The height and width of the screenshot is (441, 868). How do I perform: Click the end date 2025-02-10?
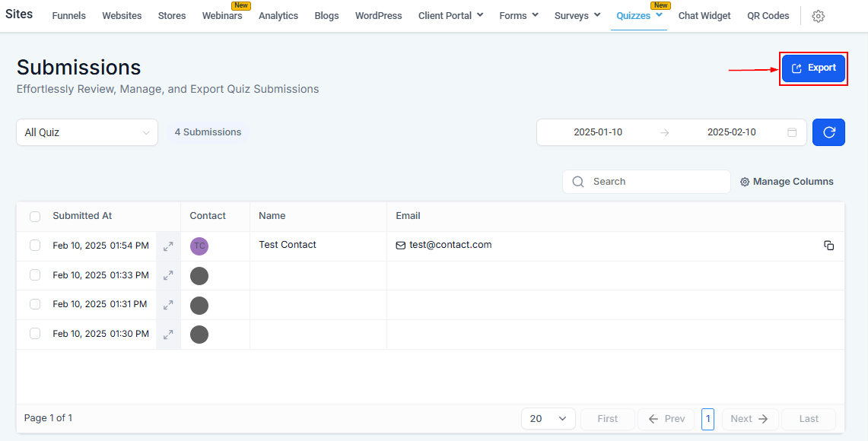click(x=732, y=132)
